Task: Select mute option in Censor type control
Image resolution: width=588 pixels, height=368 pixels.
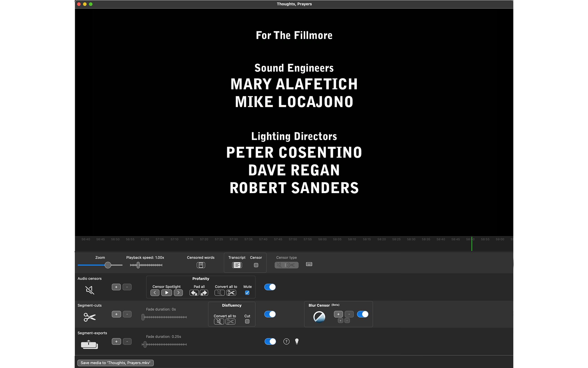Action: (x=280, y=265)
